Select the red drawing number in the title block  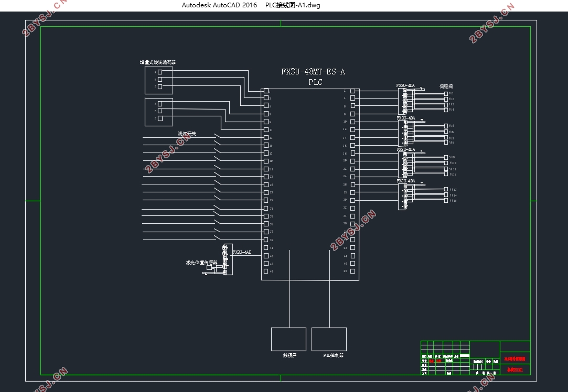pos(515,369)
